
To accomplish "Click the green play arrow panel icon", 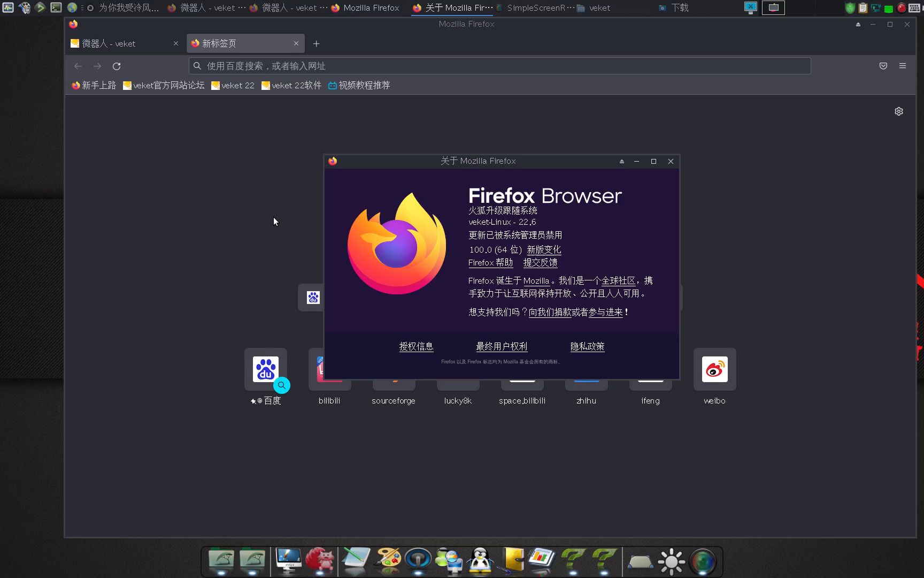I will tap(40, 7).
